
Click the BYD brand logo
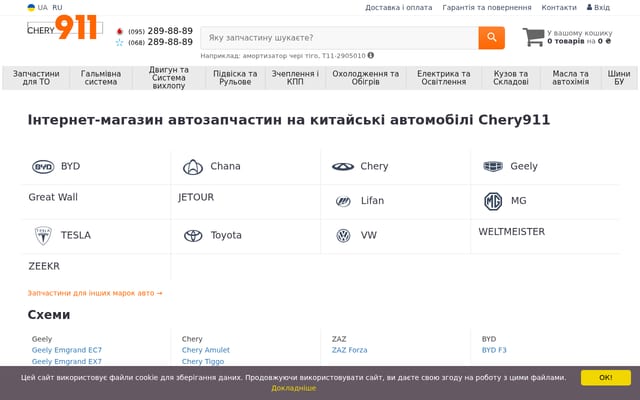[43, 167]
